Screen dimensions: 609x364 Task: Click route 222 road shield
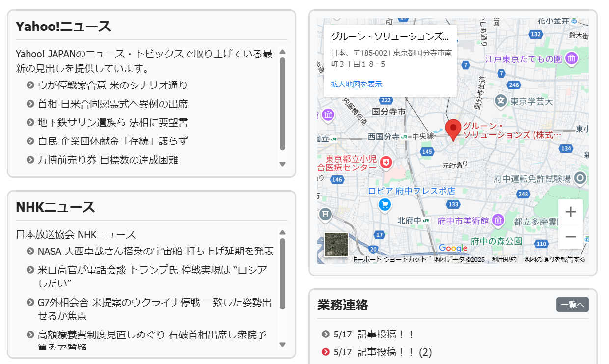point(386,100)
